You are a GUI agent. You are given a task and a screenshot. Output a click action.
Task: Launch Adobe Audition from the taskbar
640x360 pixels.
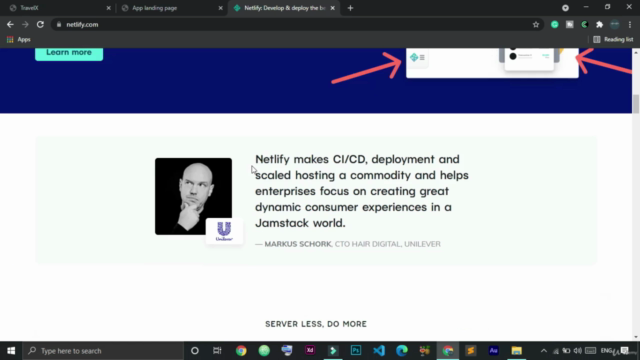click(x=493, y=351)
